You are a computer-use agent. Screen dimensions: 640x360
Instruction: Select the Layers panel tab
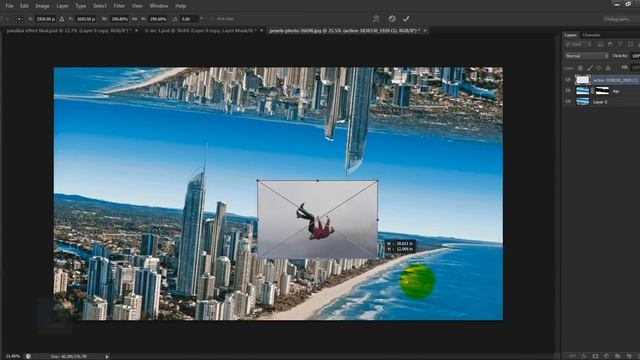point(571,35)
